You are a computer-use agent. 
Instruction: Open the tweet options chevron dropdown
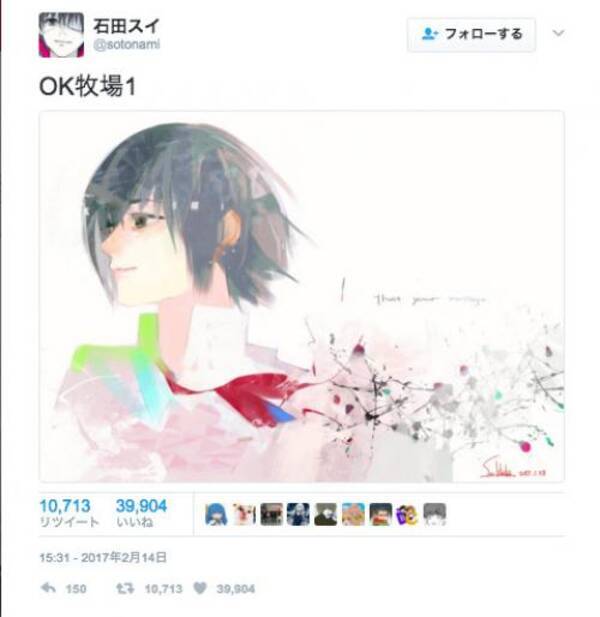[x=558, y=33]
